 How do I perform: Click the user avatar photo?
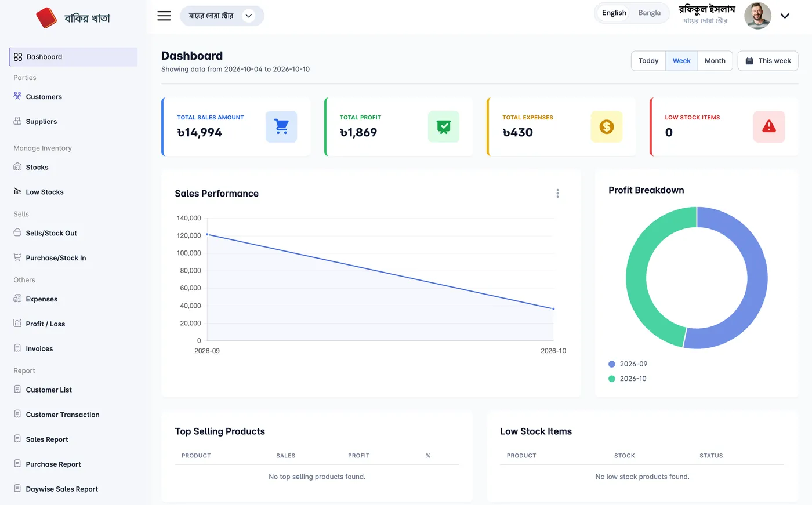pyautogui.click(x=757, y=16)
